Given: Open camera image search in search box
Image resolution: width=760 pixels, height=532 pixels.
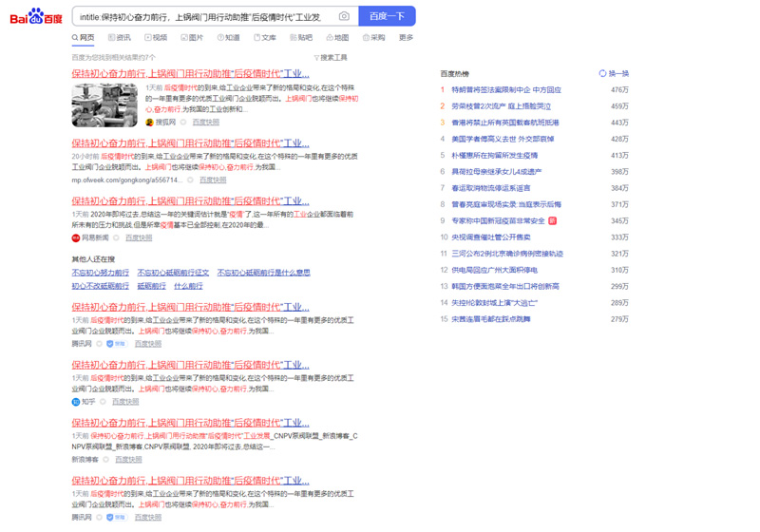Looking at the screenshot, I should point(344,16).
